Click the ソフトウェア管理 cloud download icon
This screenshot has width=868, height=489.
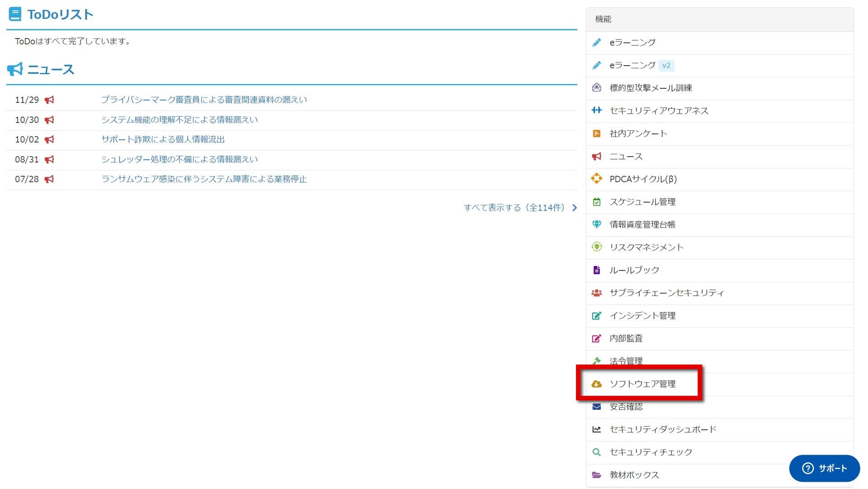tap(597, 384)
